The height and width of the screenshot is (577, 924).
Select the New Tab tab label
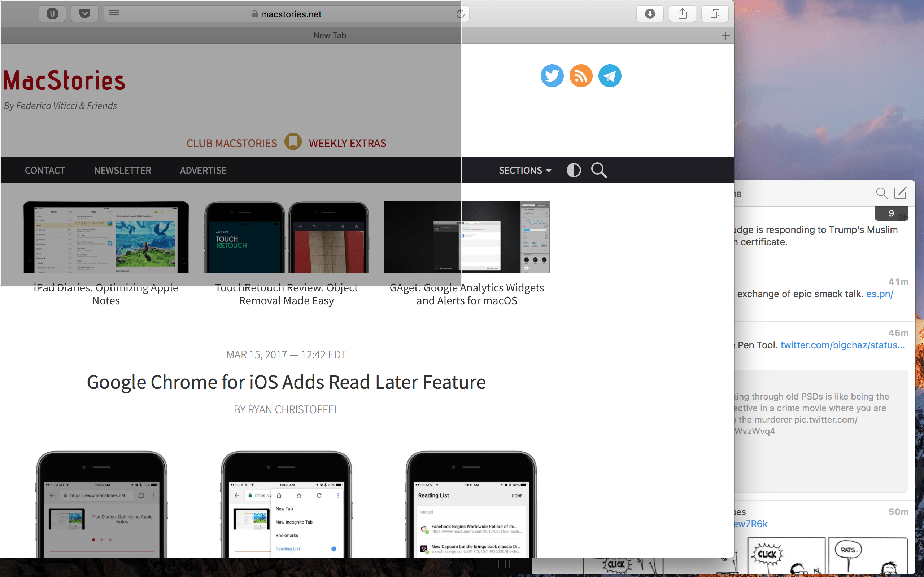click(330, 35)
